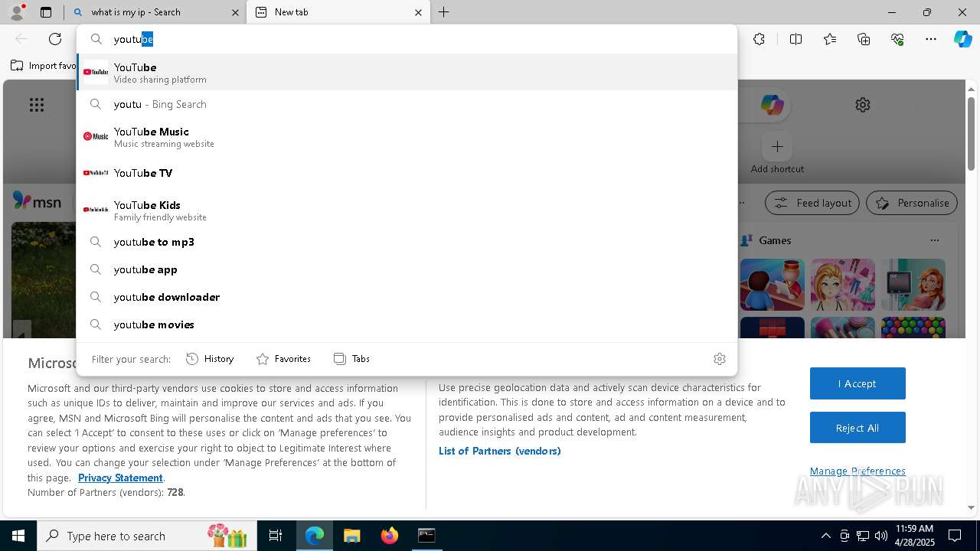Screen dimensions: 980x551
Task: Open a new browser tab with plus button
Action: click(444, 12)
